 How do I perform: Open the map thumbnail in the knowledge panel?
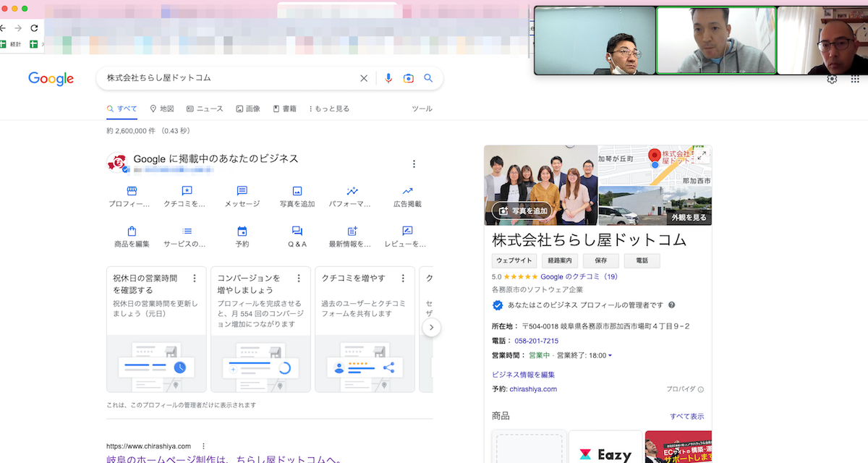pos(655,166)
